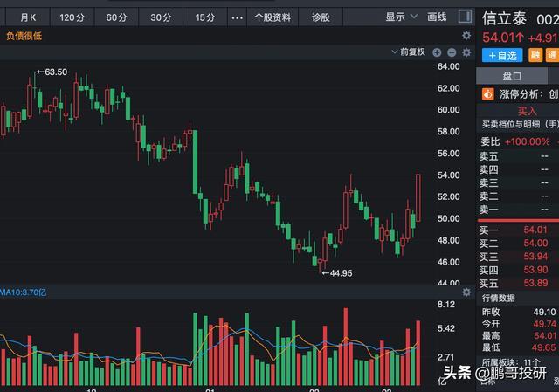Open the volume panel settings gear
This screenshot has width=559, height=392.
pos(466,292)
